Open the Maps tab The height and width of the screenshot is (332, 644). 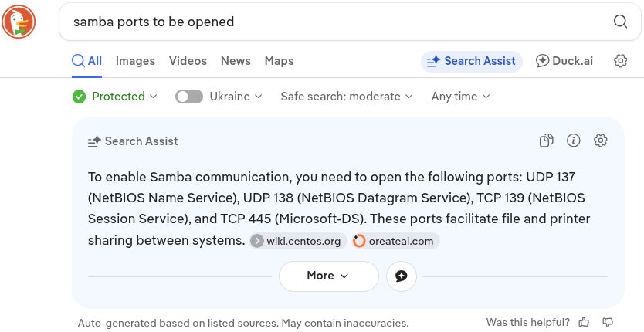click(279, 61)
